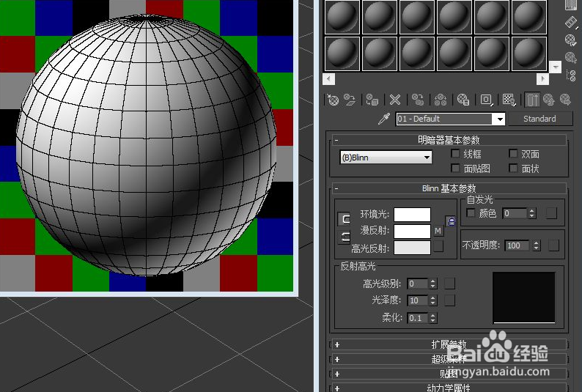Click the Make Unique icon
Viewport: 582px width, 392px height.
pos(441,100)
